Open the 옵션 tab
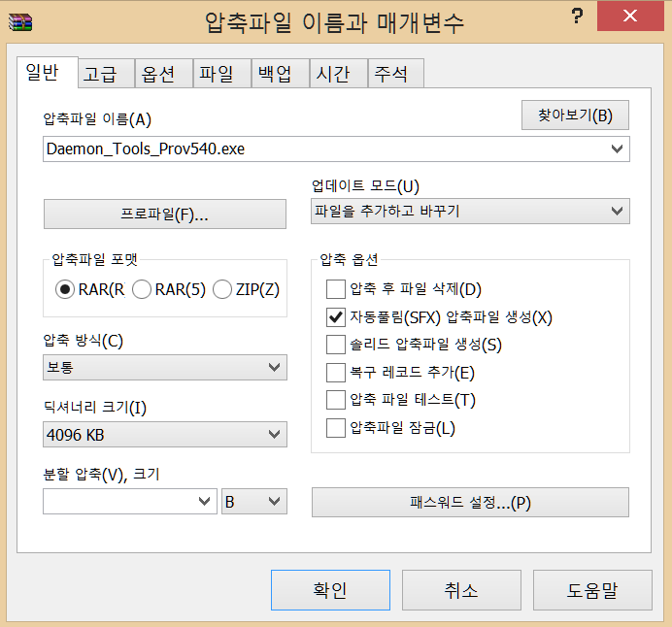Viewport: 672px width, 627px height. coord(164,73)
